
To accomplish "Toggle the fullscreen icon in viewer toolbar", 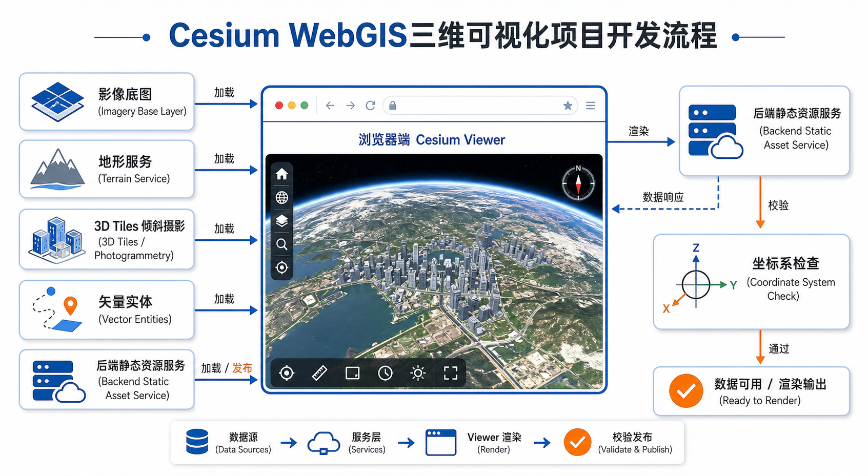I will 451,373.
